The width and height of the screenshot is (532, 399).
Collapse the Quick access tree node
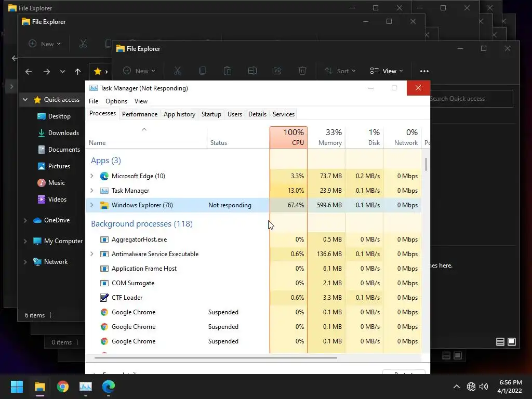coord(25,100)
